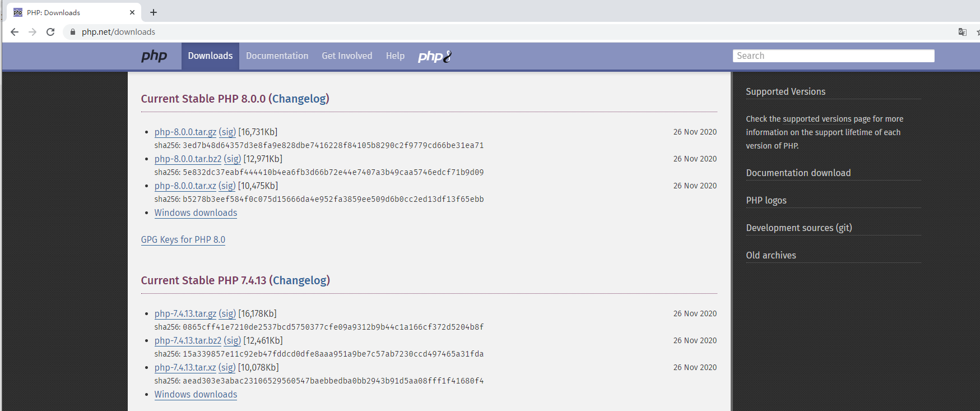Open Windows downloads under PHP 7.4.13
The width and height of the screenshot is (980, 411).
(x=196, y=394)
